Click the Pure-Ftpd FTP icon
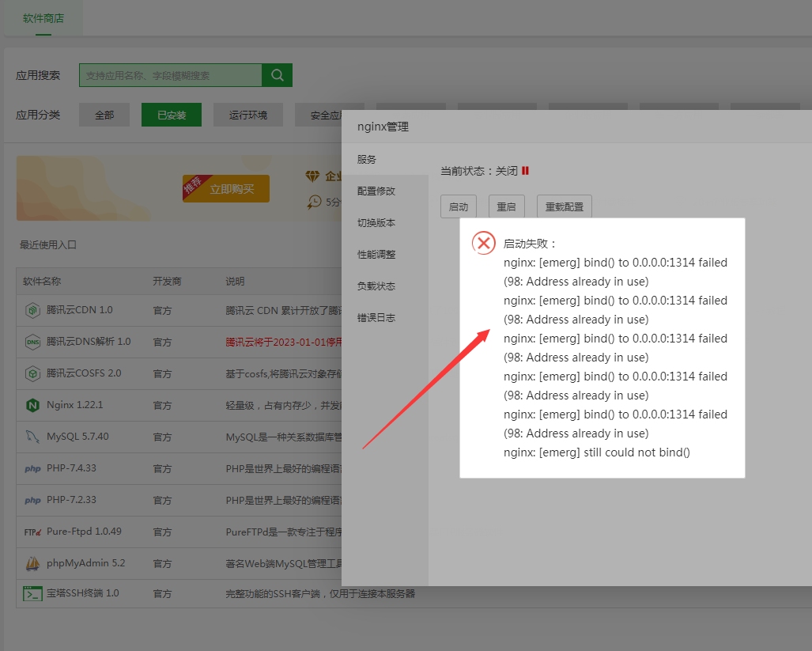 (x=32, y=532)
